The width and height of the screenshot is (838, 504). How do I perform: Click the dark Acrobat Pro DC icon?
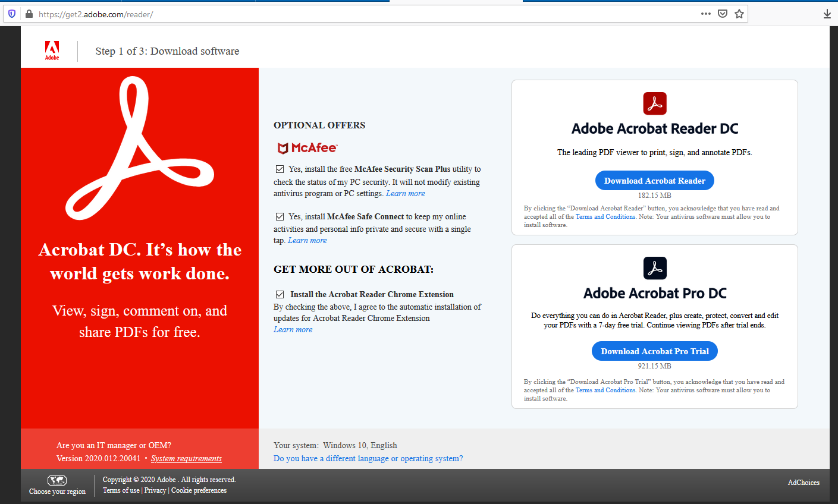(654, 268)
